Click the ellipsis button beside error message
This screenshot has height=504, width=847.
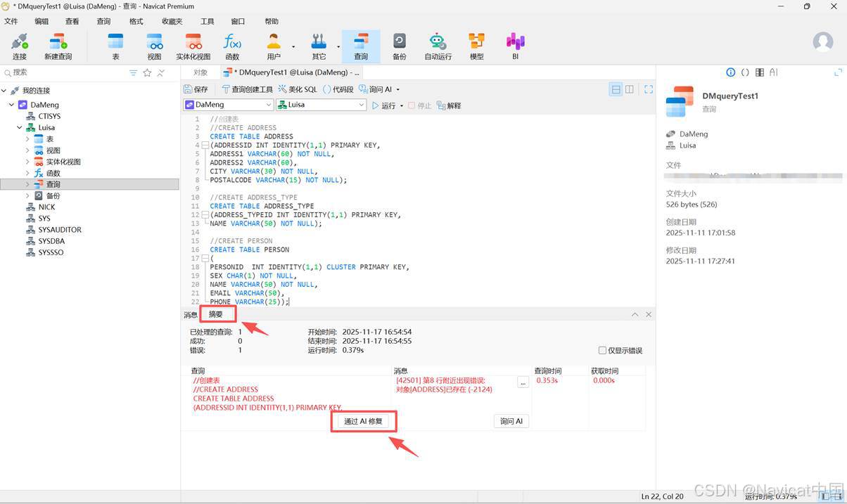pos(523,382)
